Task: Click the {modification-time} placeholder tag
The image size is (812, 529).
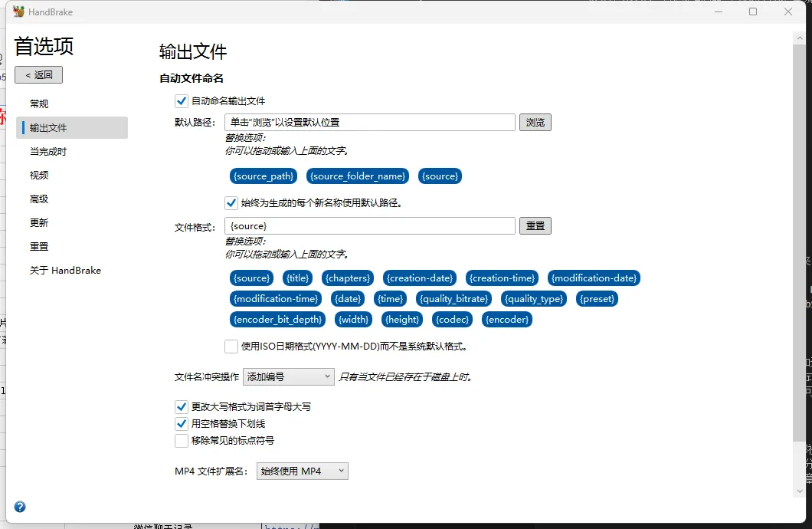Action: (x=276, y=299)
